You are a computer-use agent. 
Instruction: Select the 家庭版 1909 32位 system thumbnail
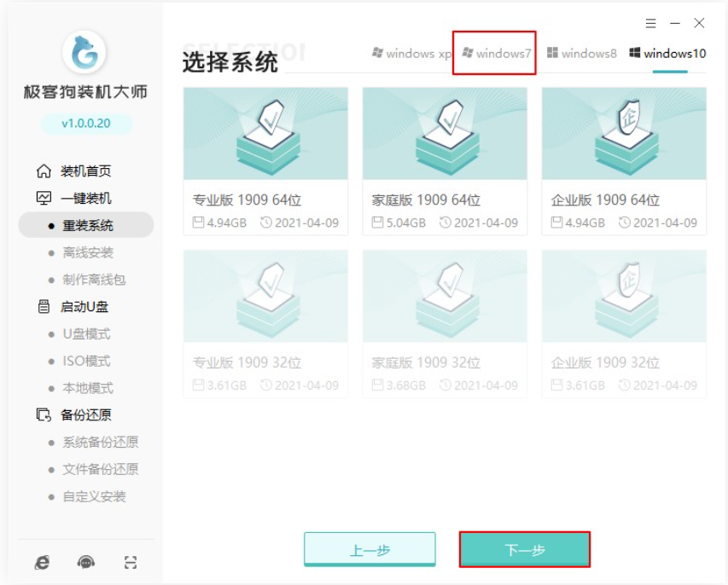coord(445,296)
